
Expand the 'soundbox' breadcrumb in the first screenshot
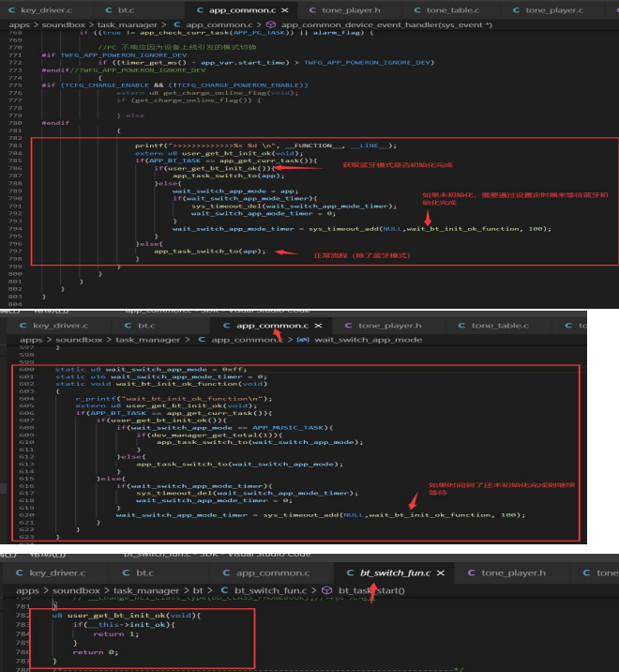(64, 24)
